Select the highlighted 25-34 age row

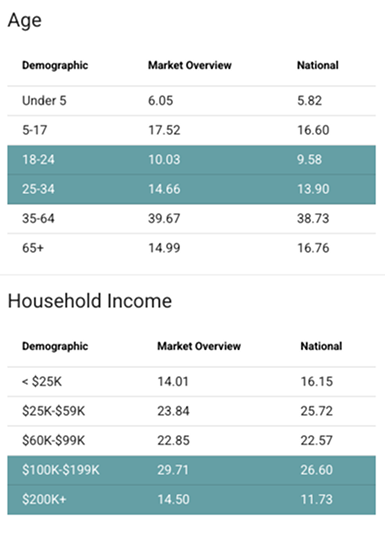click(191, 189)
